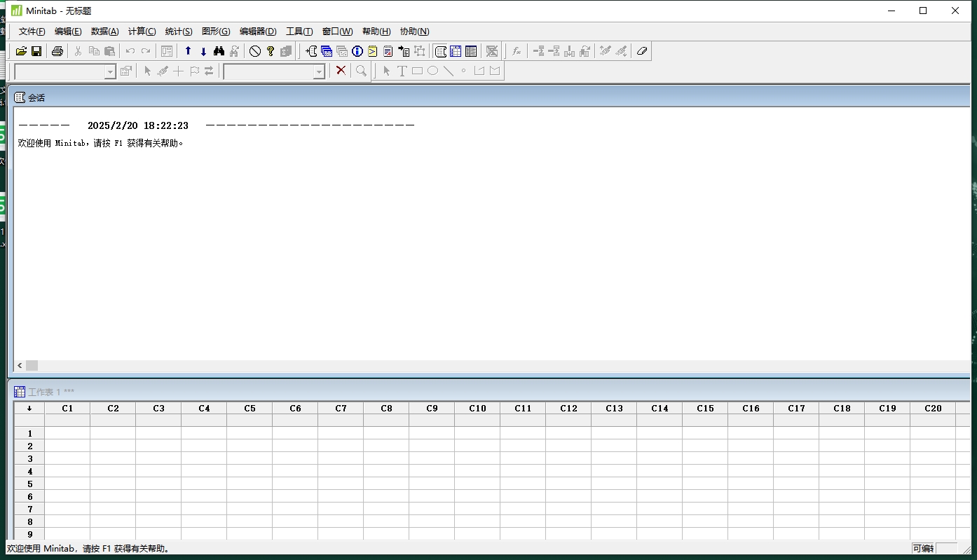This screenshot has height=560, width=977.
Task: Click the Clear cells eraser icon
Action: coord(641,51)
